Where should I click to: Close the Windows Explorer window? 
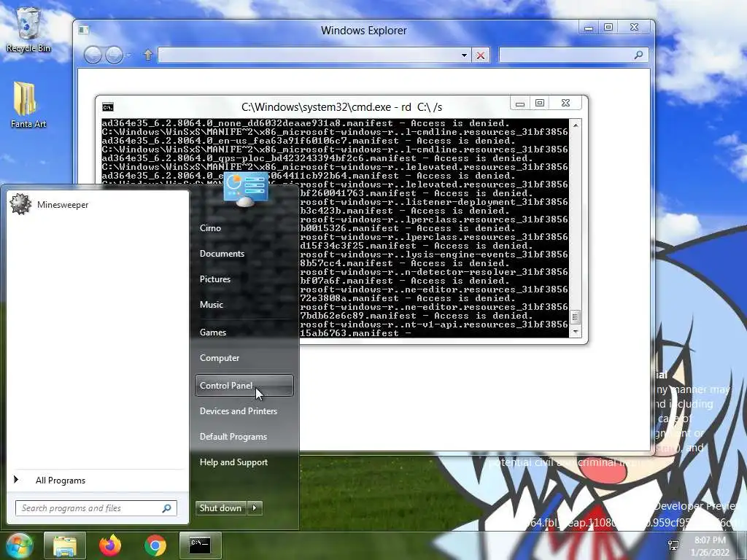634,28
